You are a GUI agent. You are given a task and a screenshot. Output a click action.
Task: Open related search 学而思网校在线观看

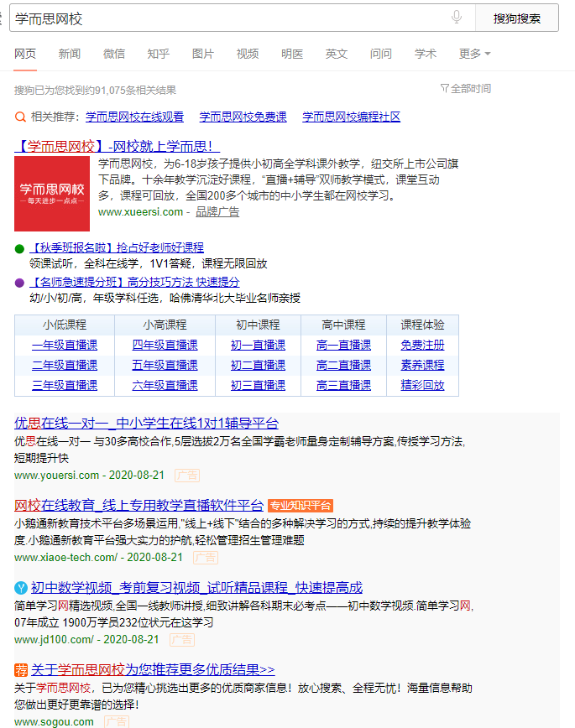tap(134, 117)
